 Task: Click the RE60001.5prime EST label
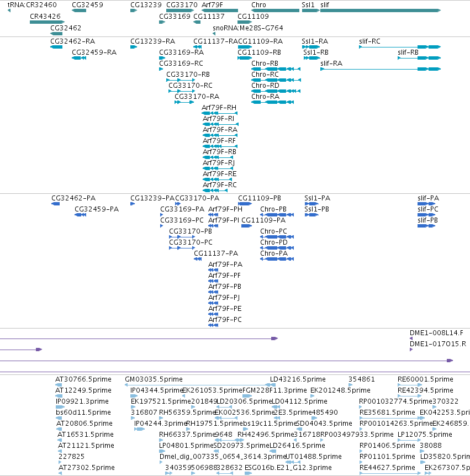tap(425, 379)
